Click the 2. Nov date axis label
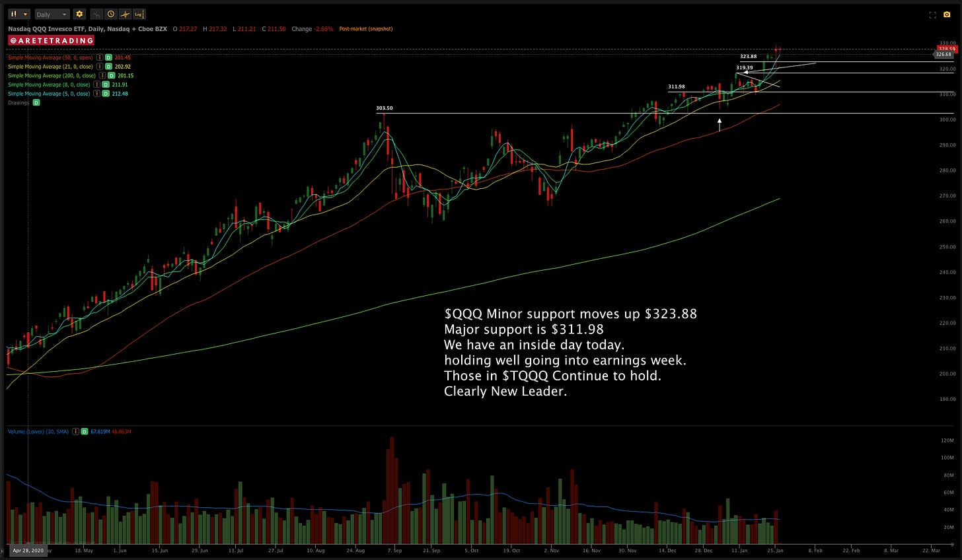Screen dimensions: 962x560 pyautogui.click(x=551, y=550)
